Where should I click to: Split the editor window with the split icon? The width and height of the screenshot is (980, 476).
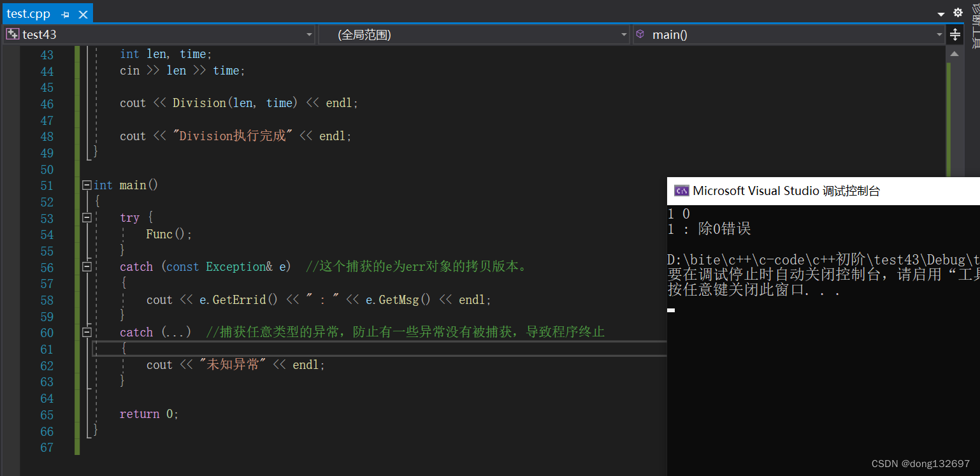pos(955,34)
